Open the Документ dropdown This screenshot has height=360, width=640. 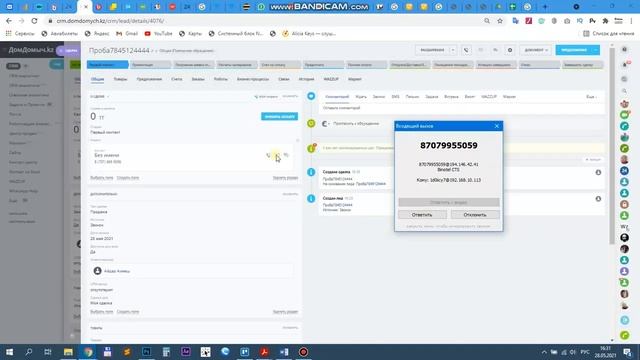[x=536, y=50]
